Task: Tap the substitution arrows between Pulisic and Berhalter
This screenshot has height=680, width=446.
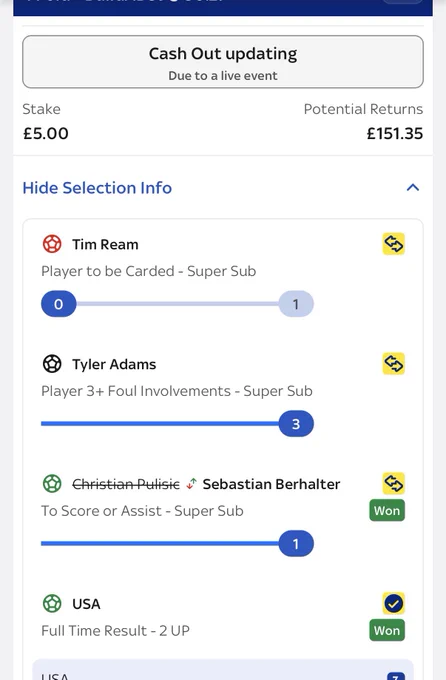Action: pos(191,484)
